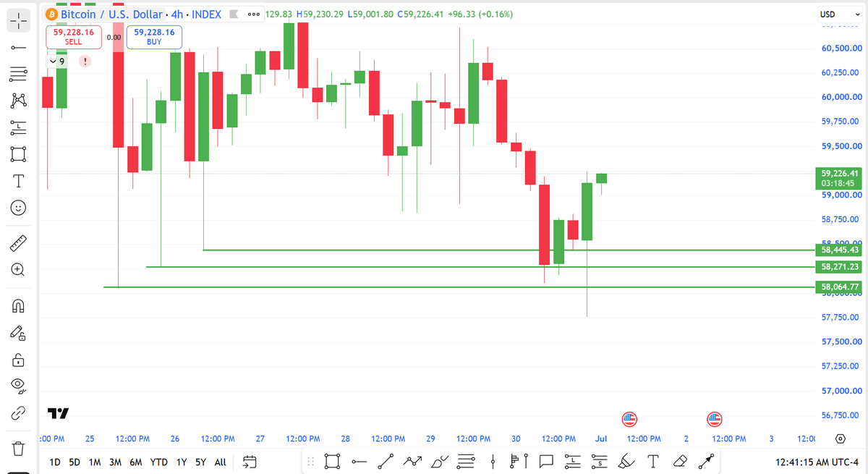The width and height of the screenshot is (868, 474).
Task: Click the red exclamation warning icon
Action: tap(85, 62)
